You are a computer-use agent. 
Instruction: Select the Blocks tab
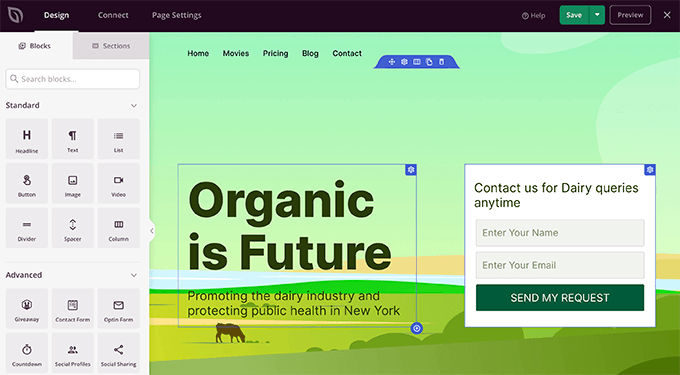35,46
